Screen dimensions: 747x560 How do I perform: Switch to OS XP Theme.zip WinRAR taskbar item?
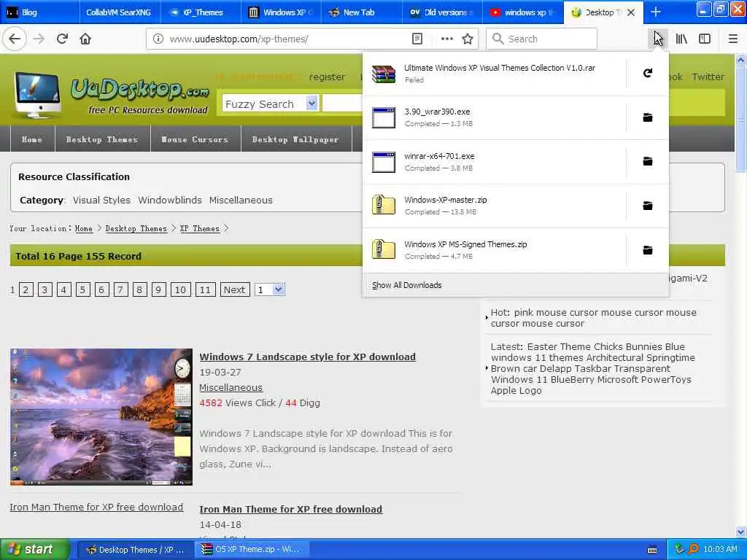(252, 550)
